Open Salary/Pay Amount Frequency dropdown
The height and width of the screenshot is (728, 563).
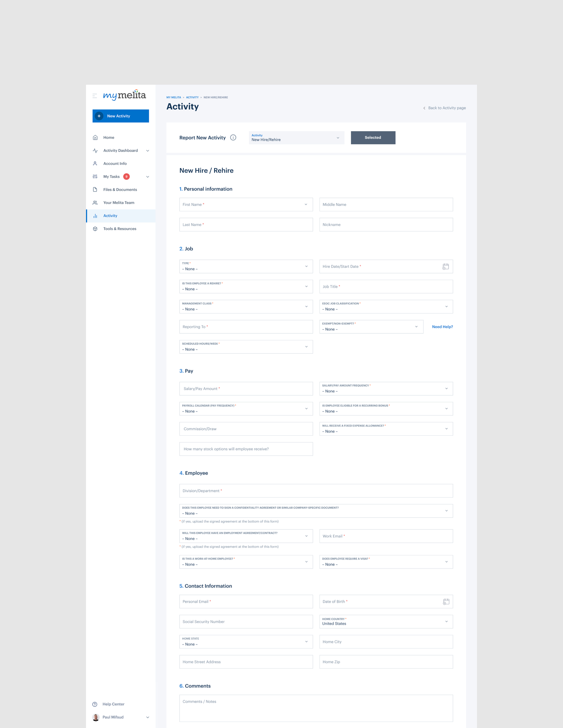tap(386, 389)
